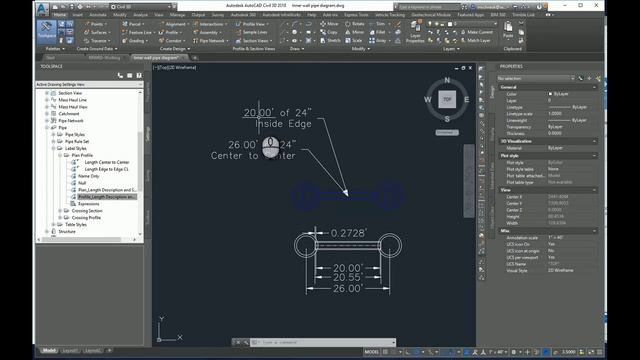Screen dimensions: 640x360
Task: Select the 'Name Only' label style
Action: point(89,176)
